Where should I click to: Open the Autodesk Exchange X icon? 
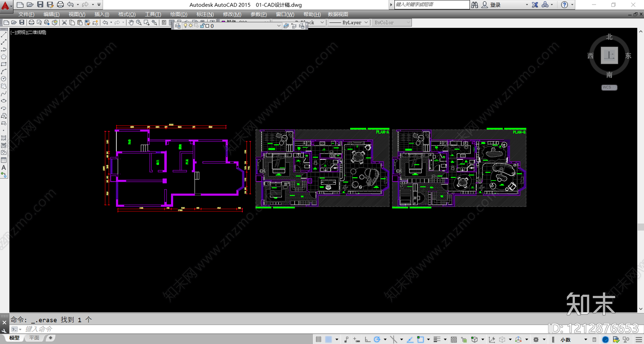pos(535,4)
